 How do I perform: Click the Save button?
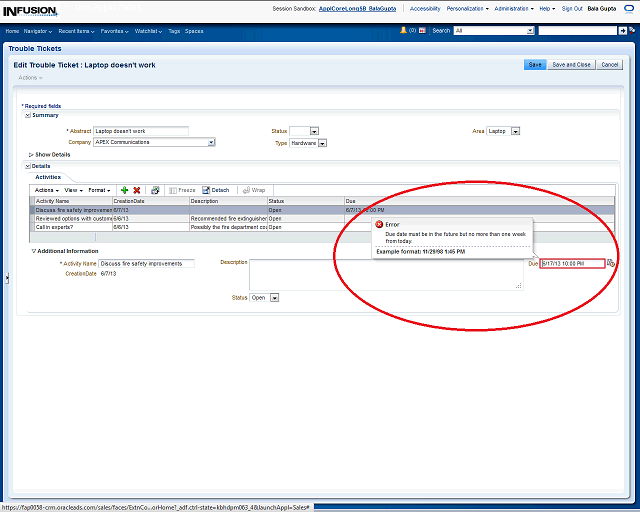tap(535, 65)
